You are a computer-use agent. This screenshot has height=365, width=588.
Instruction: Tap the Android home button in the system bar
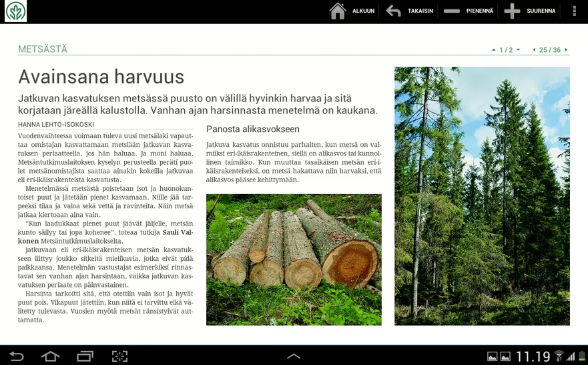pyautogui.click(x=50, y=356)
